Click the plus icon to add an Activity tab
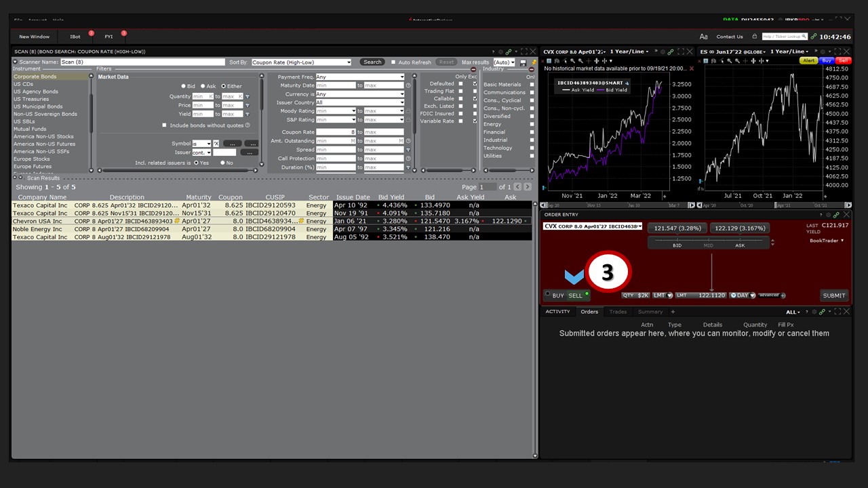868x488 pixels. (673, 312)
